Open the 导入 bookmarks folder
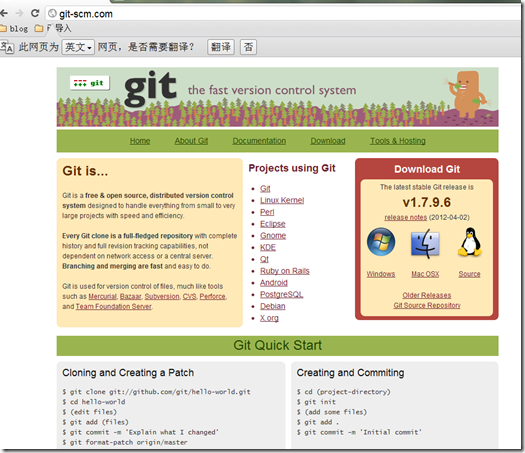 [x=53, y=28]
